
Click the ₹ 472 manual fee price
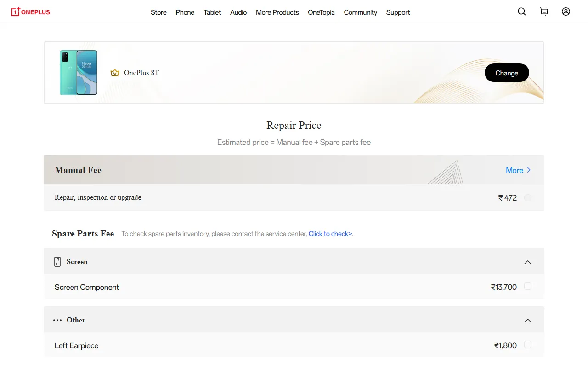coord(508,198)
